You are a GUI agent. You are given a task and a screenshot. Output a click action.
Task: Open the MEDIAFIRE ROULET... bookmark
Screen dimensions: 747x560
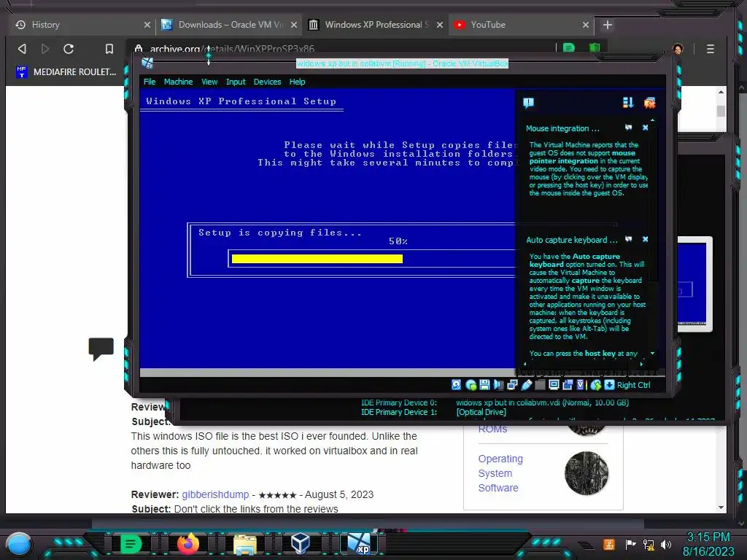click(66, 72)
